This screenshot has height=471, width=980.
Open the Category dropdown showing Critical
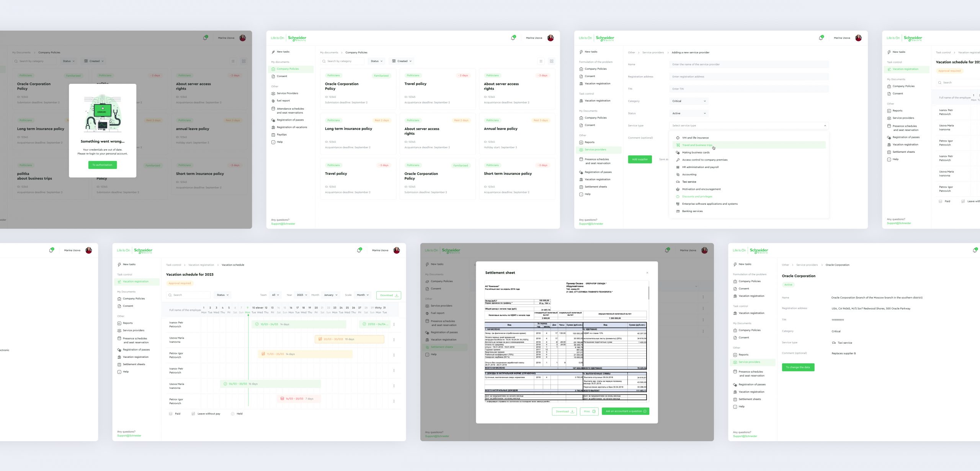coord(689,101)
